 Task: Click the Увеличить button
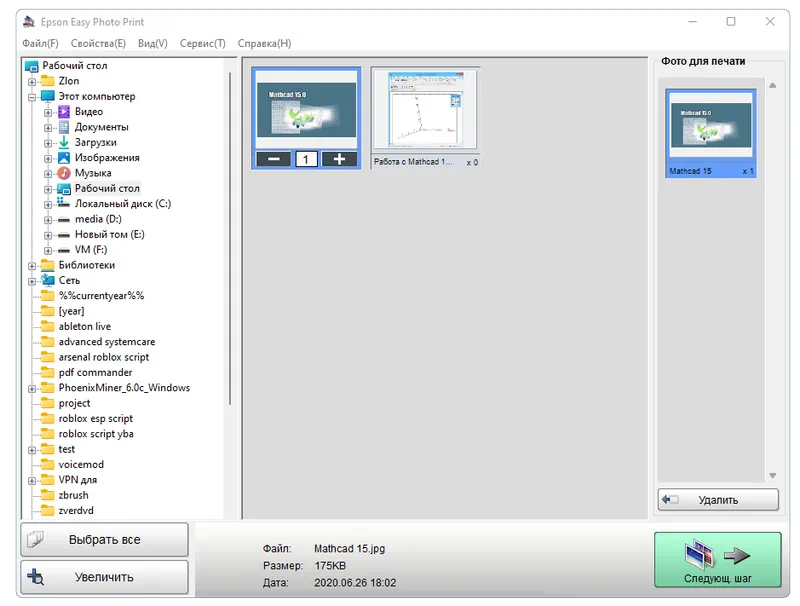(x=105, y=577)
